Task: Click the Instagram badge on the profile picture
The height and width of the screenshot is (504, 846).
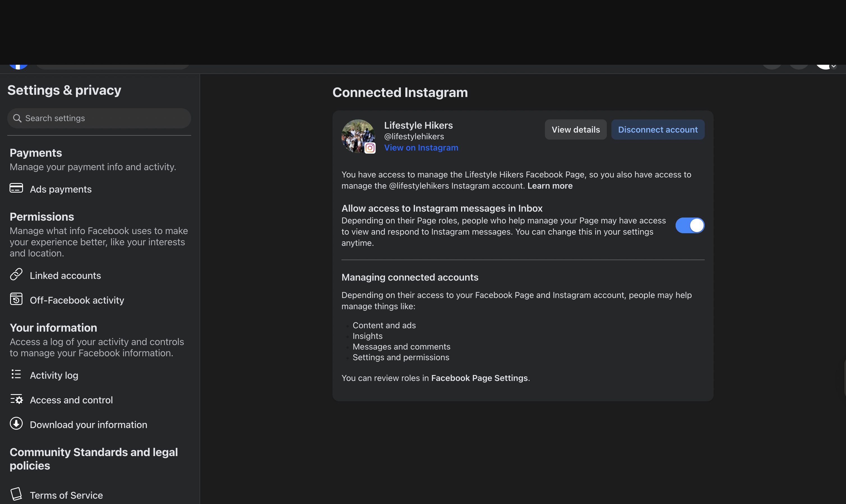Action: [370, 148]
